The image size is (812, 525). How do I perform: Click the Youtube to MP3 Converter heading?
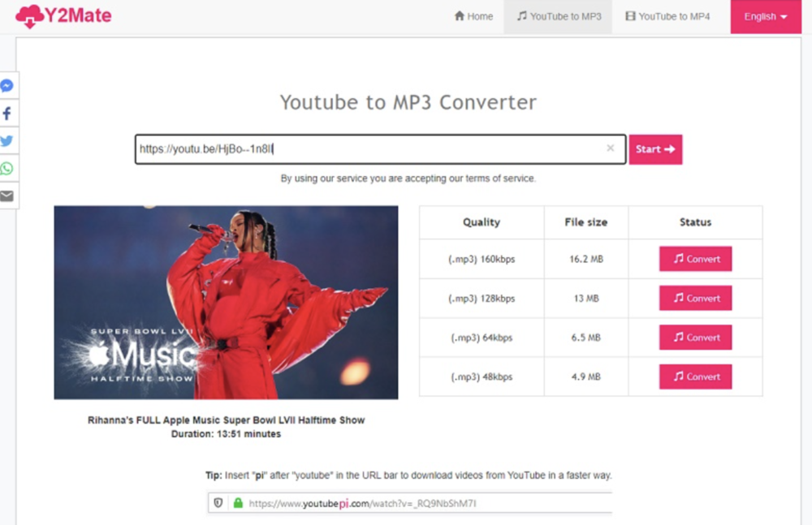[408, 102]
